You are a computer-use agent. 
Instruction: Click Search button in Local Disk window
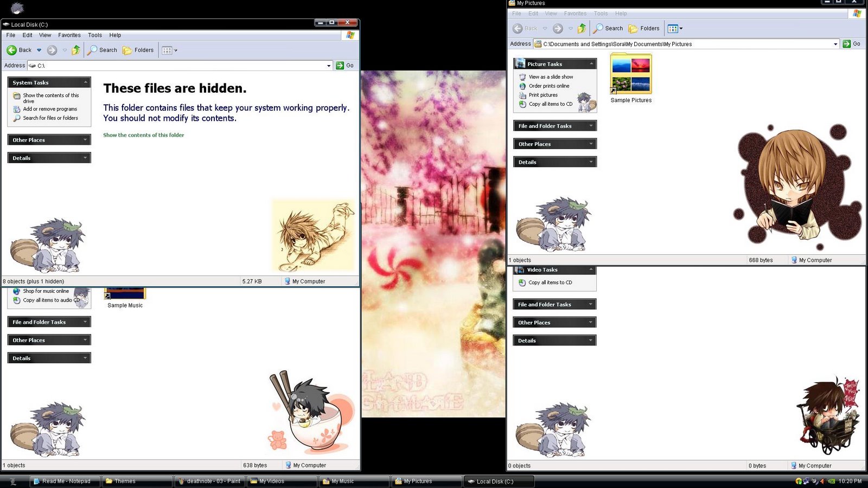click(x=103, y=50)
